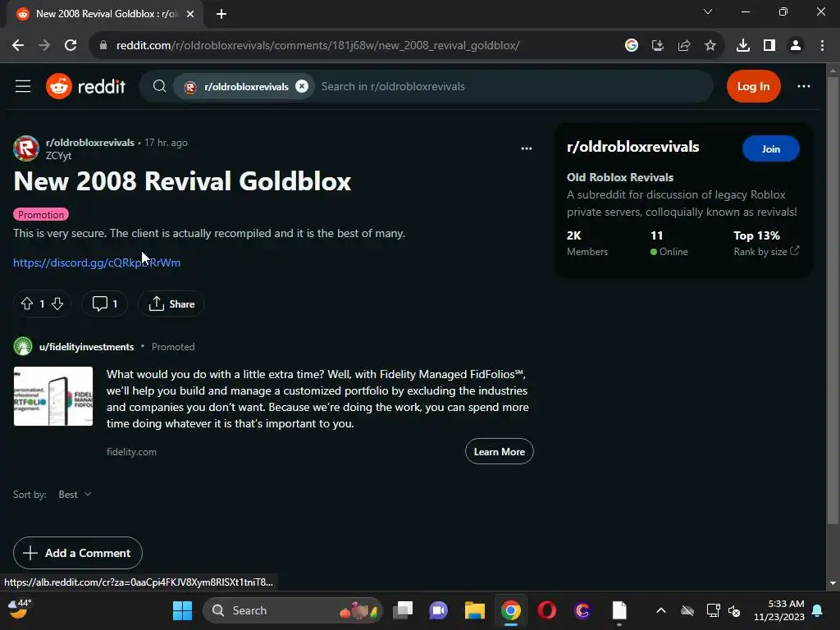Open r/oldrobloxrevivals sidebar title

[632, 147]
